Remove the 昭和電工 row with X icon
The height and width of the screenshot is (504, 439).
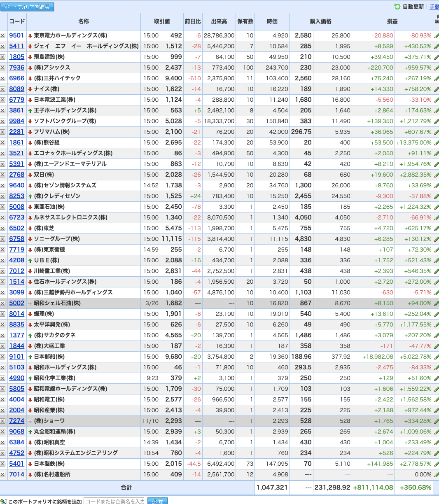[3, 400]
